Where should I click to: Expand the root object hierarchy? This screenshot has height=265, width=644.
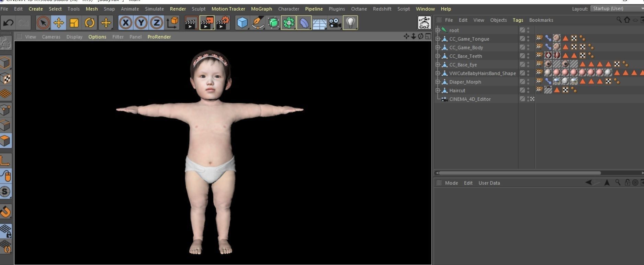tap(438, 30)
